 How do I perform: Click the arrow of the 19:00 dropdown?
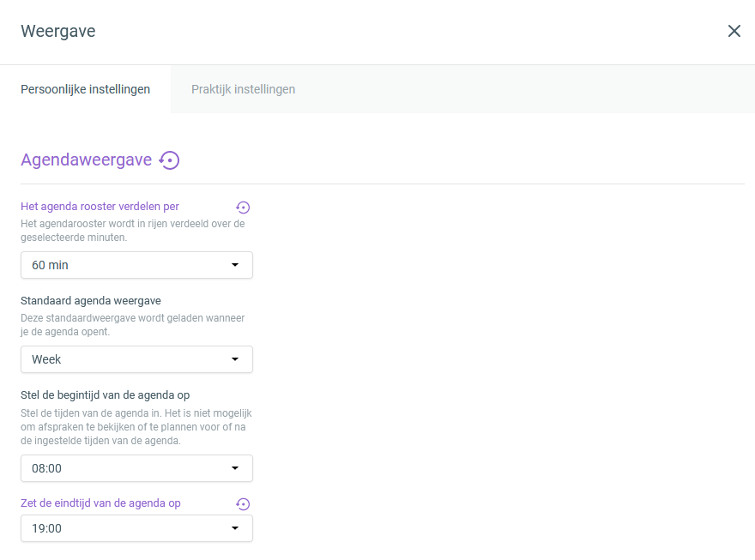[235, 528]
